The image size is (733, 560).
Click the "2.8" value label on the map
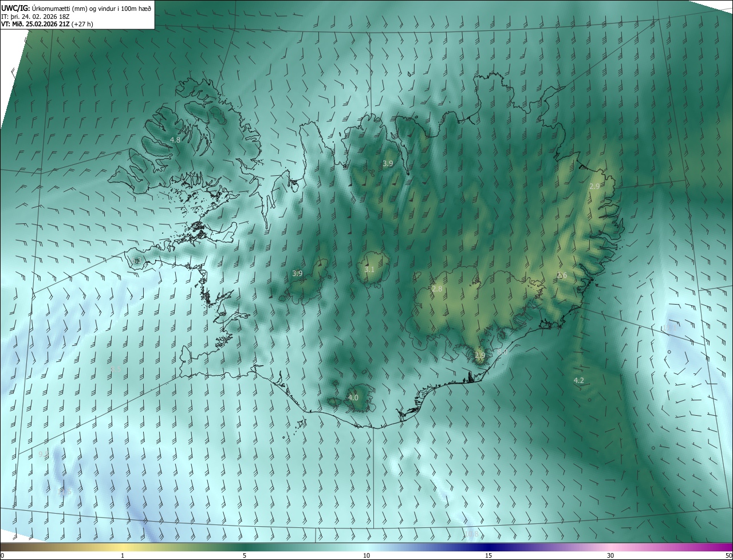(x=437, y=289)
